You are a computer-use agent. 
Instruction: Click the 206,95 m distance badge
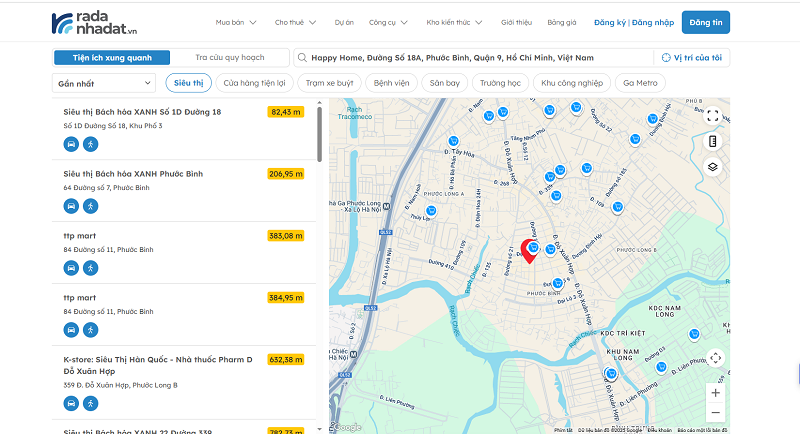point(286,174)
